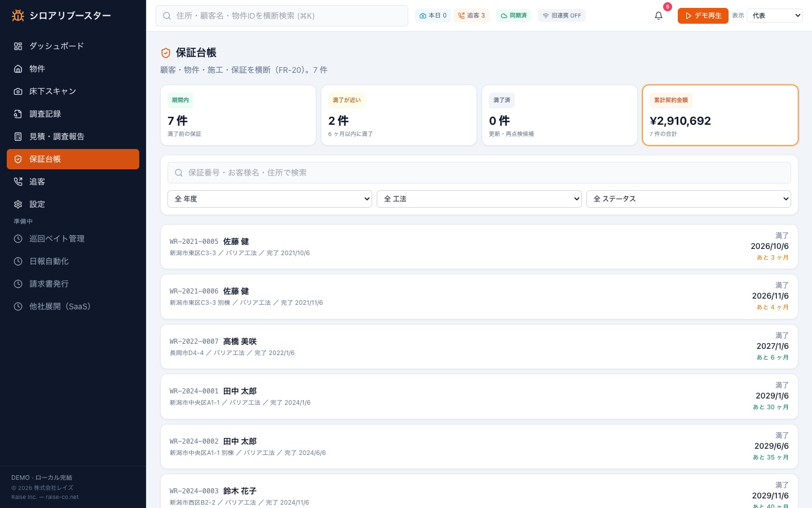Click the 本日 0 chip
812x508 pixels.
click(x=433, y=16)
